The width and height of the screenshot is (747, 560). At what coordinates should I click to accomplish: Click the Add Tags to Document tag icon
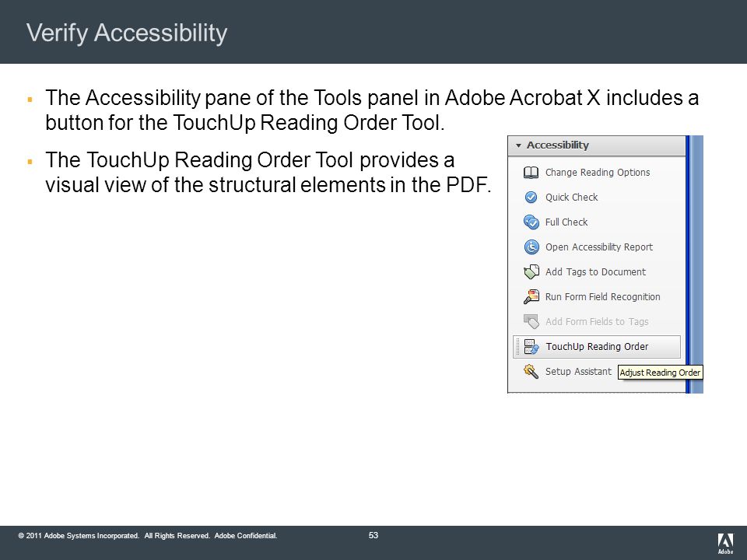click(x=531, y=272)
